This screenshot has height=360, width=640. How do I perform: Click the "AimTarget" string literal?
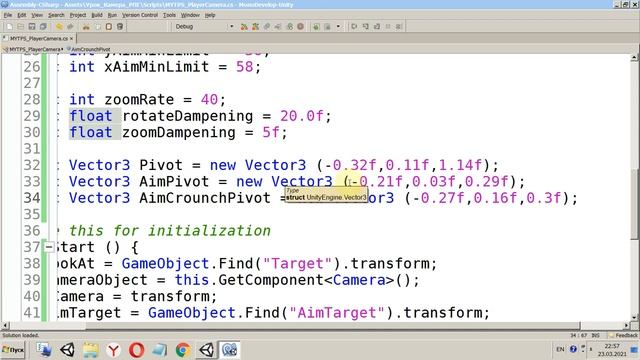[x=337, y=313]
